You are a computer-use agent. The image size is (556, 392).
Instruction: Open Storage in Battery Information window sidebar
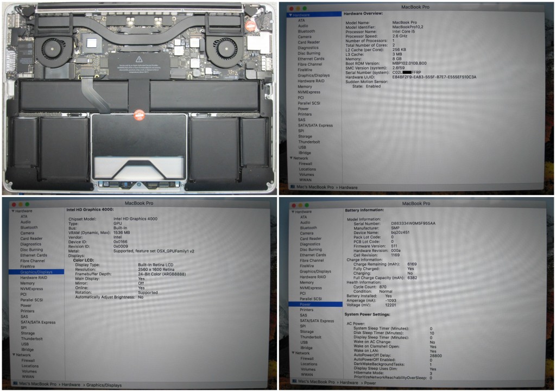click(x=306, y=332)
